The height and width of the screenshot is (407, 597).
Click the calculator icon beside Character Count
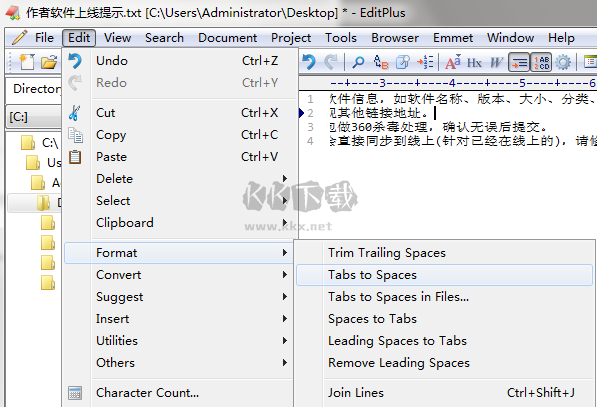tap(75, 393)
